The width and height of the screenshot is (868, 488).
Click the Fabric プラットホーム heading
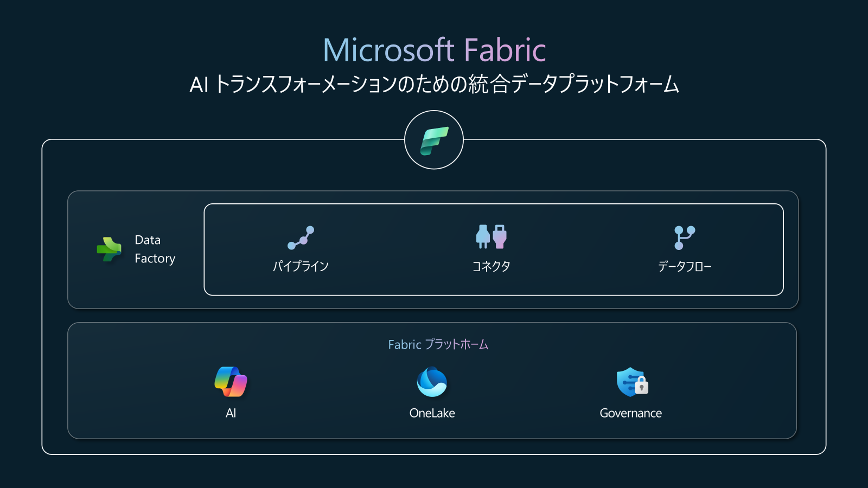[x=438, y=344]
